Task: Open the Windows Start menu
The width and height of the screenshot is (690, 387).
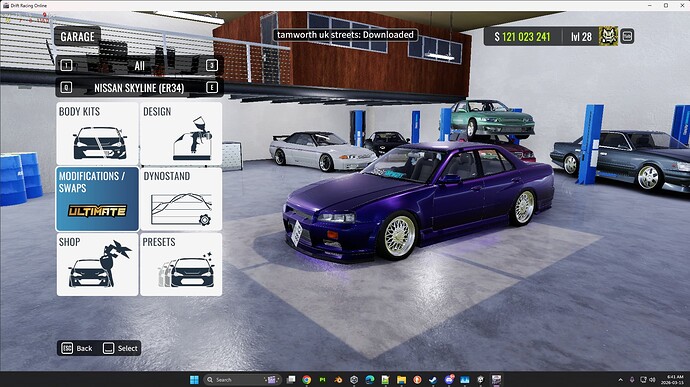Action: [194, 380]
